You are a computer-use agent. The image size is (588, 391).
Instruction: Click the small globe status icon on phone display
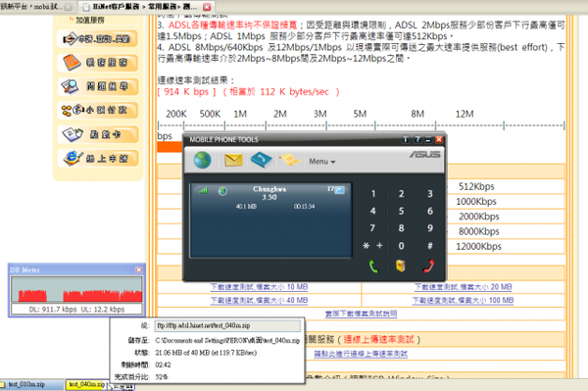[x=222, y=191]
